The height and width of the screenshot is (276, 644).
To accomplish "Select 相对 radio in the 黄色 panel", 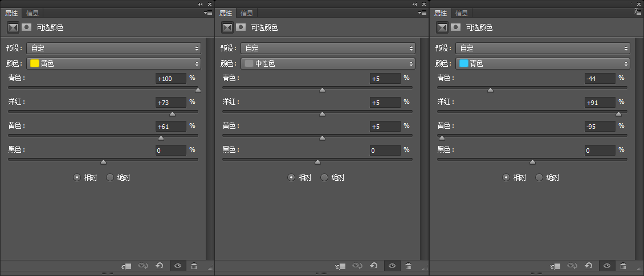I will [77, 177].
